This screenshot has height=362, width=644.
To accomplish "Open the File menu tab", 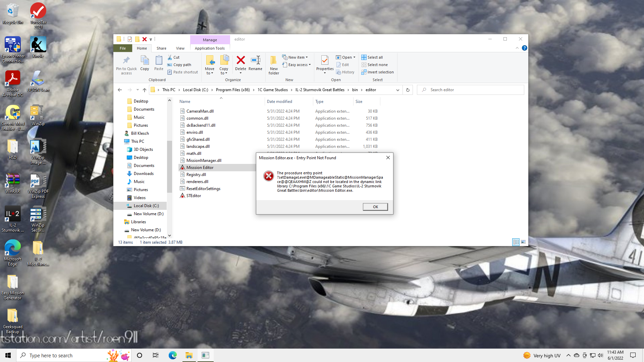I will pyautogui.click(x=123, y=48).
